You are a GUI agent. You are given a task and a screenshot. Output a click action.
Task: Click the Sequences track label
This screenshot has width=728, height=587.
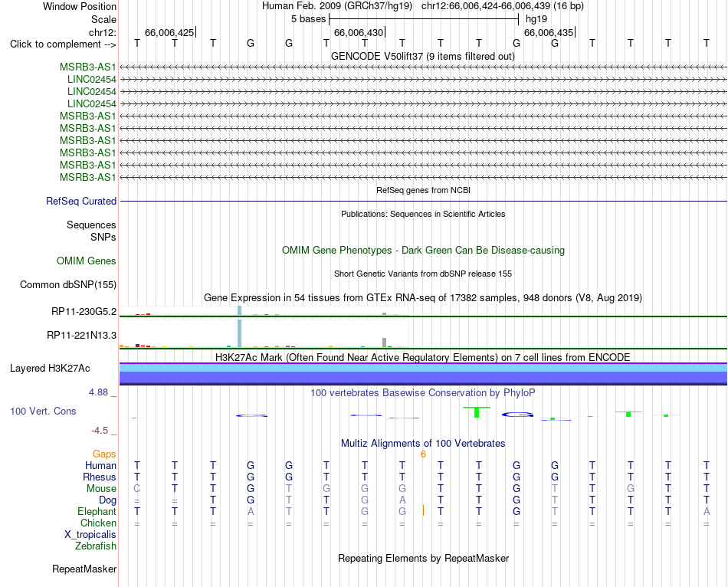[x=91, y=225]
